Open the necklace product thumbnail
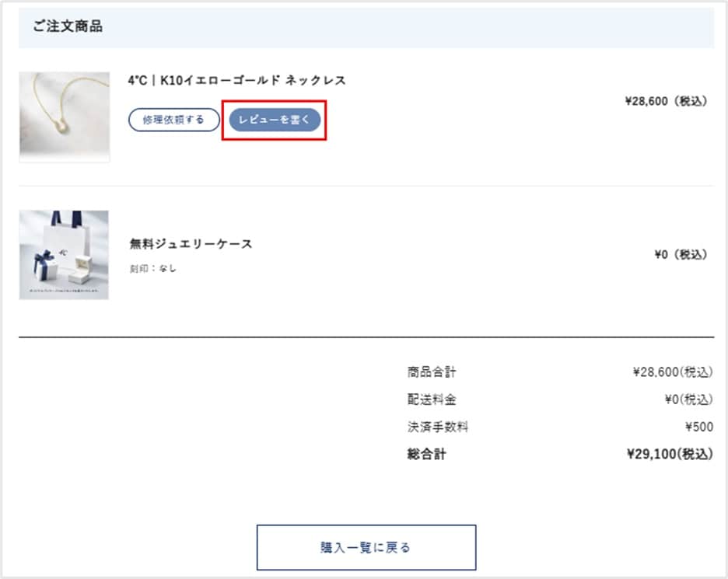This screenshot has height=579, width=728. tap(65, 117)
